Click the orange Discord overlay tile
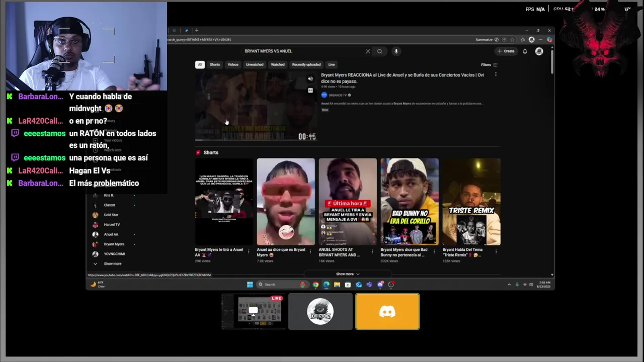 click(x=387, y=312)
